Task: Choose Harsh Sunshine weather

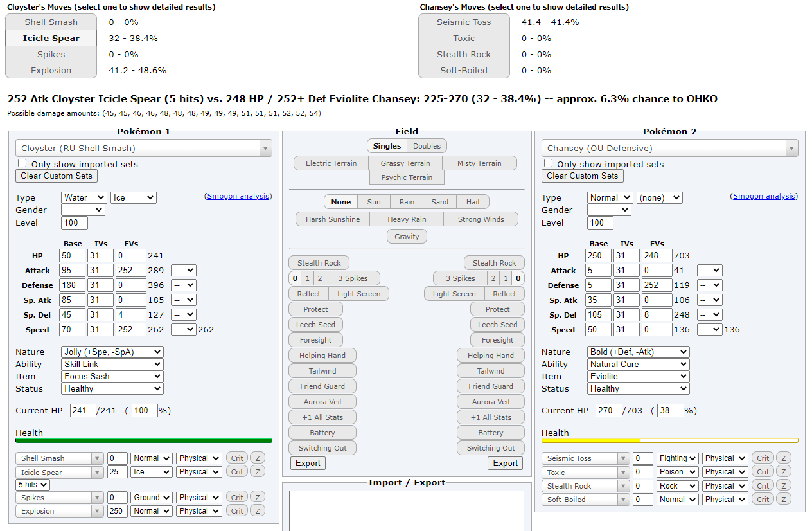Action: (333, 219)
